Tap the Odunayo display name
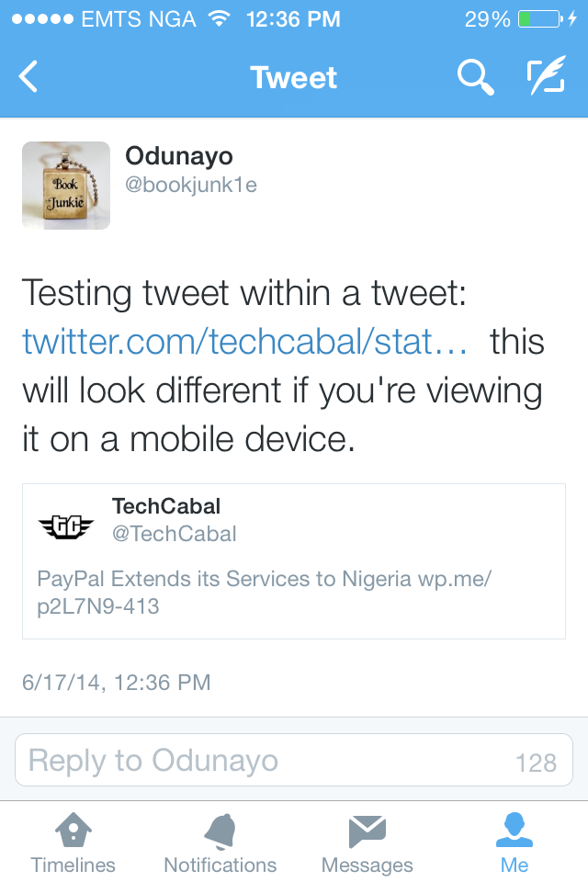The width and height of the screenshot is (588, 882). [179, 156]
